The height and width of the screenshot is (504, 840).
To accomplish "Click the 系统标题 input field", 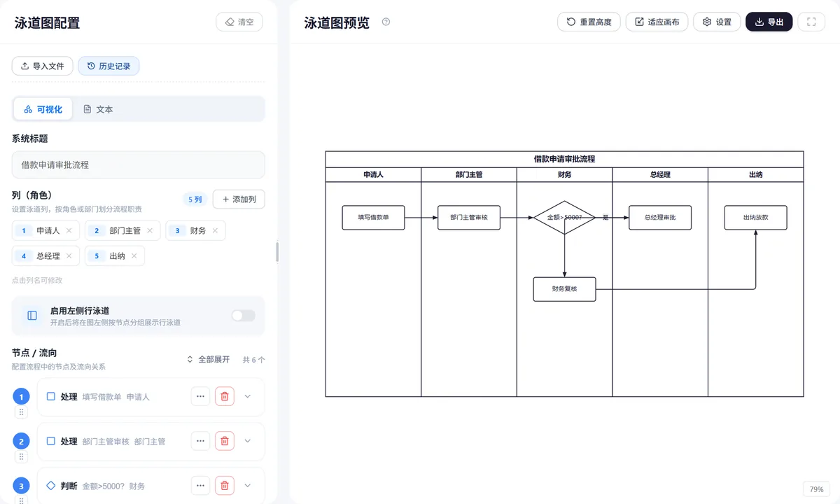I will [139, 165].
